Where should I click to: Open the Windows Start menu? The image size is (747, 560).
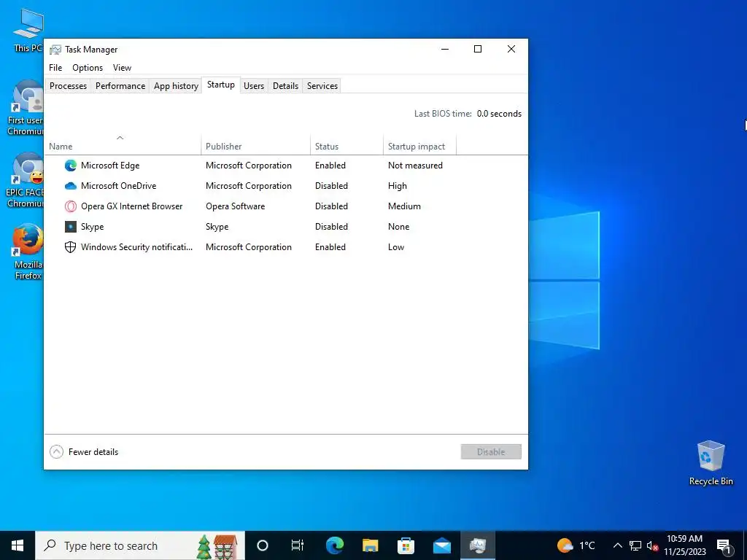18,545
